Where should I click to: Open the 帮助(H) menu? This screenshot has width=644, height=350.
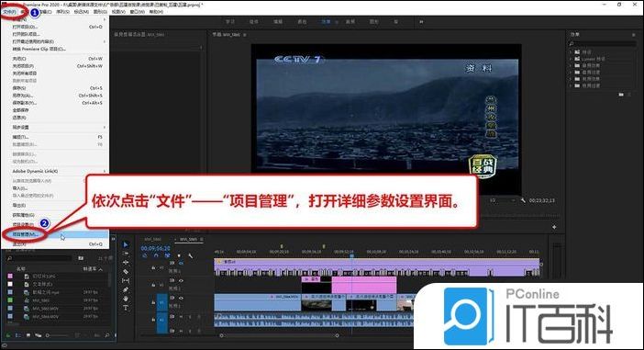click(156, 12)
